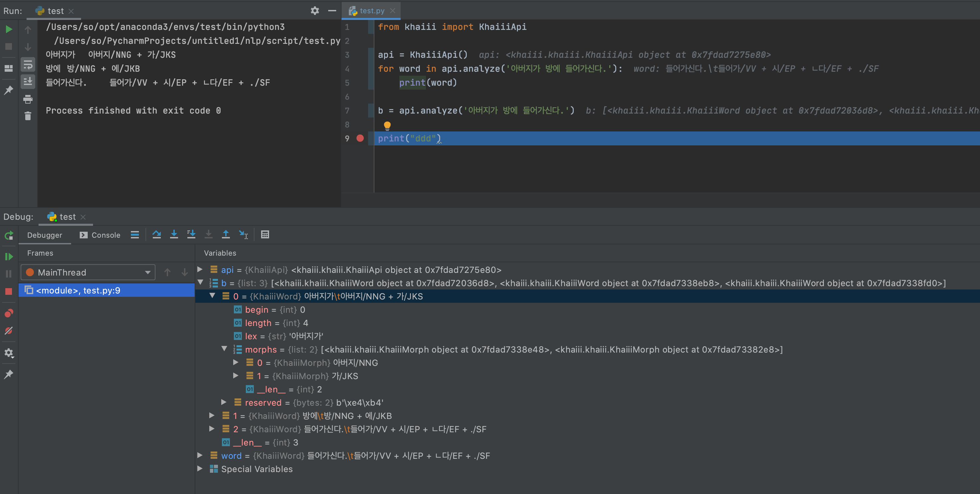This screenshot has height=494, width=980.
Task: Toggle soft-wrap in Run console
Action: pos(28,65)
